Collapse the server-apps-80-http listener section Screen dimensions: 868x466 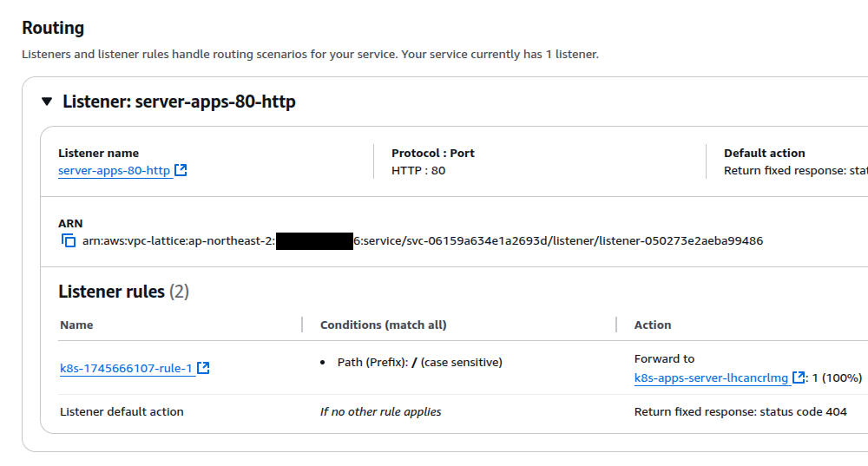pos(47,102)
